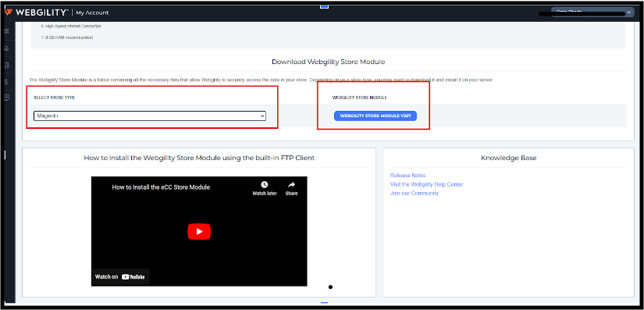Click the video title How to Install the eCC Store Module
The image size is (644, 310).
pyautogui.click(x=161, y=187)
